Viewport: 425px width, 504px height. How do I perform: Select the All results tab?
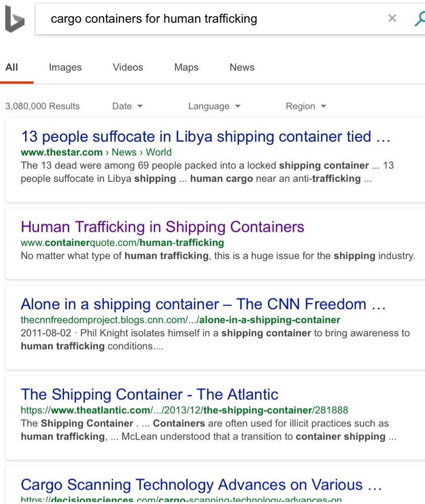[x=11, y=67]
